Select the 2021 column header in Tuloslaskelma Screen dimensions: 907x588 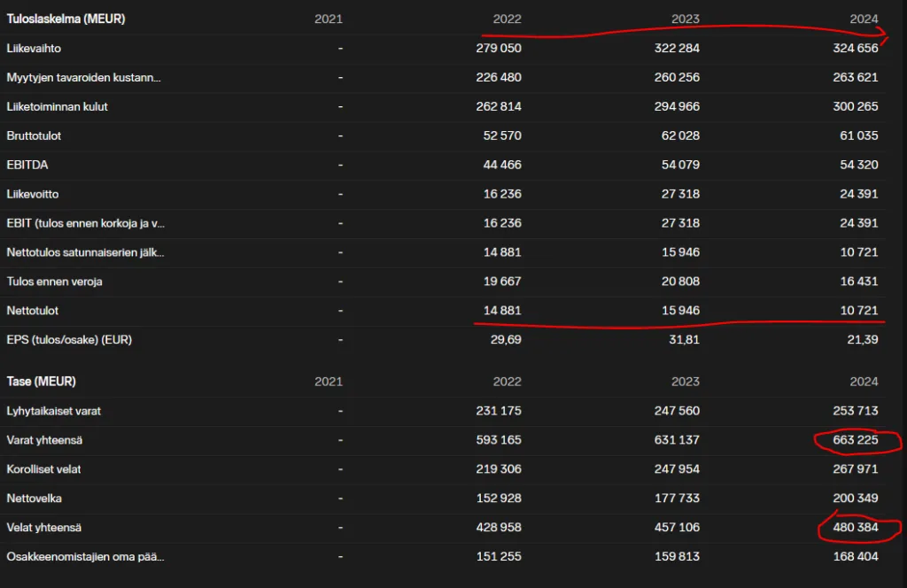(x=329, y=19)
